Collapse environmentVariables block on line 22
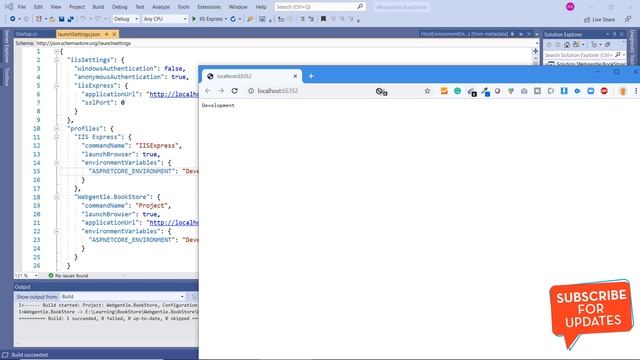This screenshot has height=360, width=640. click(57, 231)
